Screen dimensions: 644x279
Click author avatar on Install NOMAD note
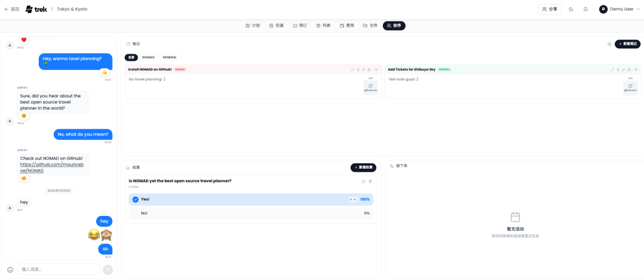pos(376,69)
